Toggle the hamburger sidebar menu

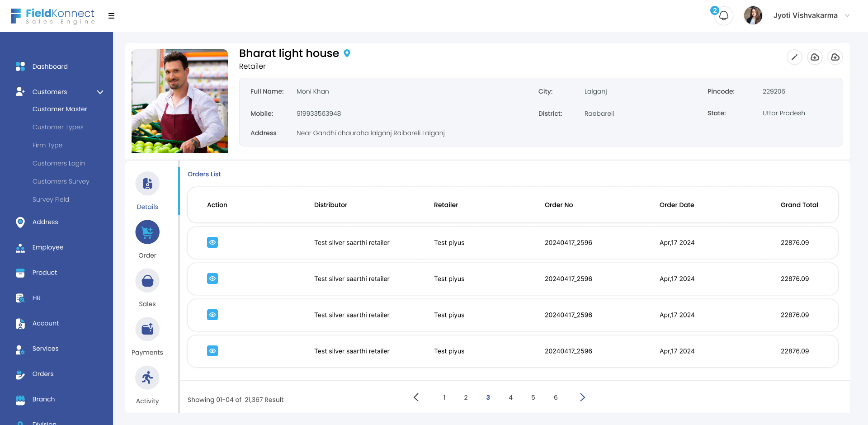pyautogui.click(x=111, y=16)
